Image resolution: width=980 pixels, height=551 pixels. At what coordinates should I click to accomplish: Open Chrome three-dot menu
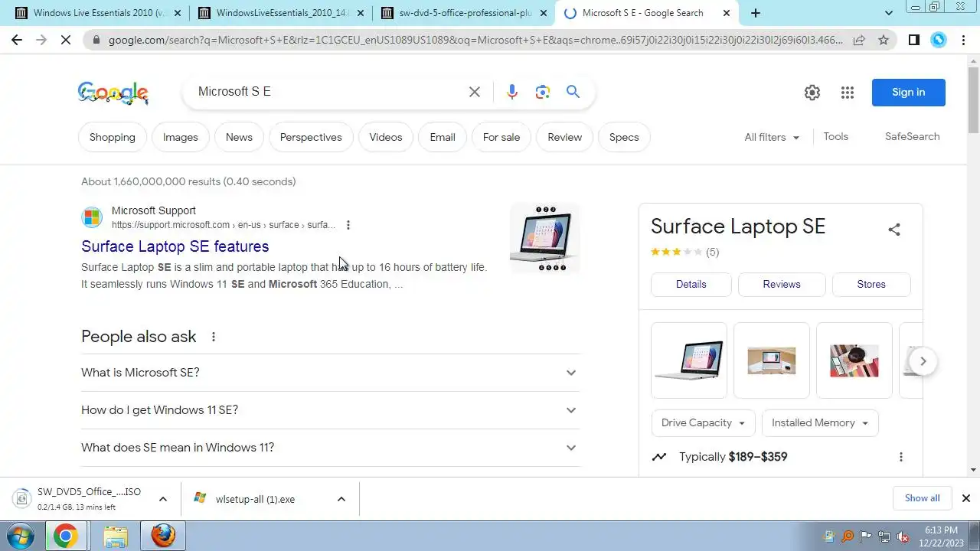(963, 40)
